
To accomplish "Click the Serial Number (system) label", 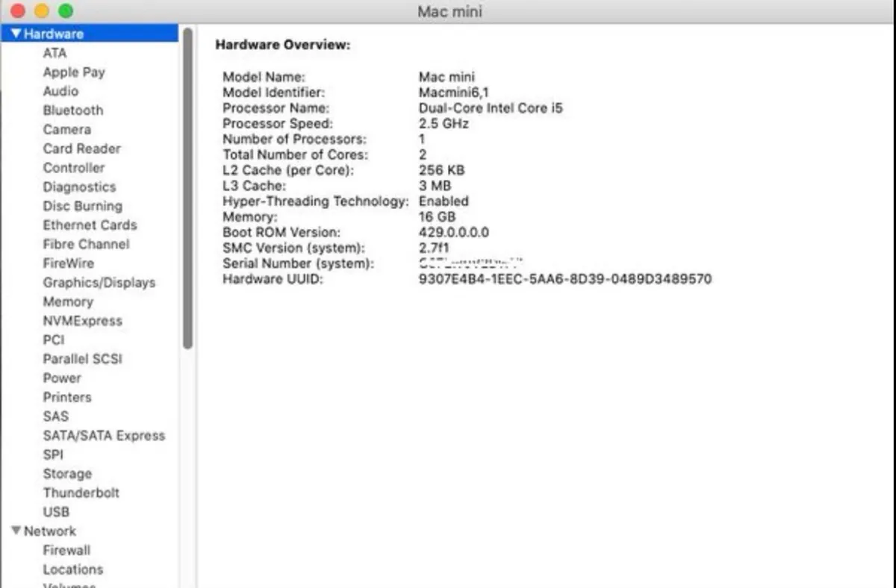I will click(298, 263).
